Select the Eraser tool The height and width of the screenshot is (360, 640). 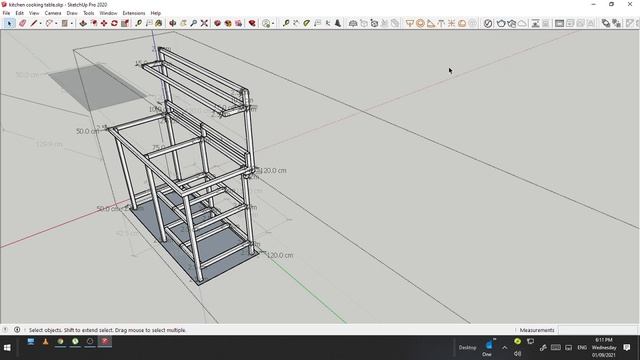coord(22,23)
